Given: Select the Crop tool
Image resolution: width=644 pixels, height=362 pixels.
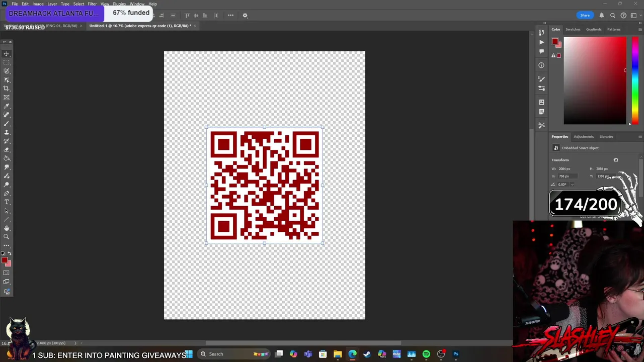Looking at the screenshot, I should (7, 88).
